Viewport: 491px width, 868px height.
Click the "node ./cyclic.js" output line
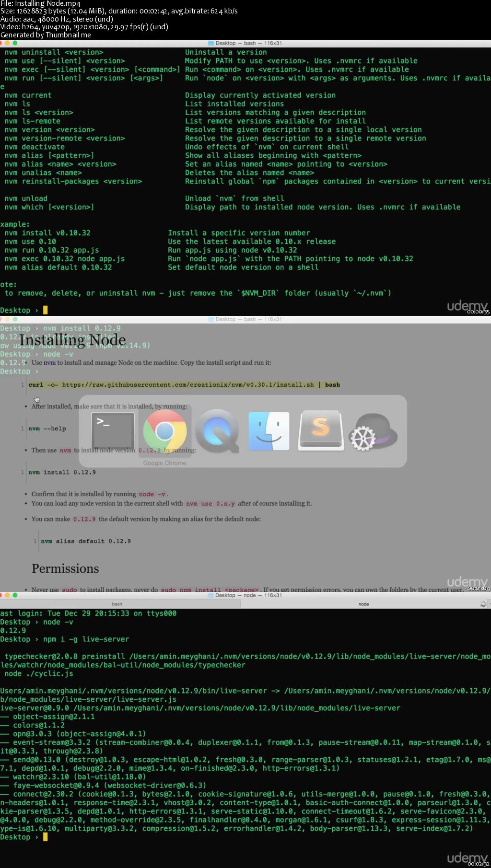[x=39, y=674]
